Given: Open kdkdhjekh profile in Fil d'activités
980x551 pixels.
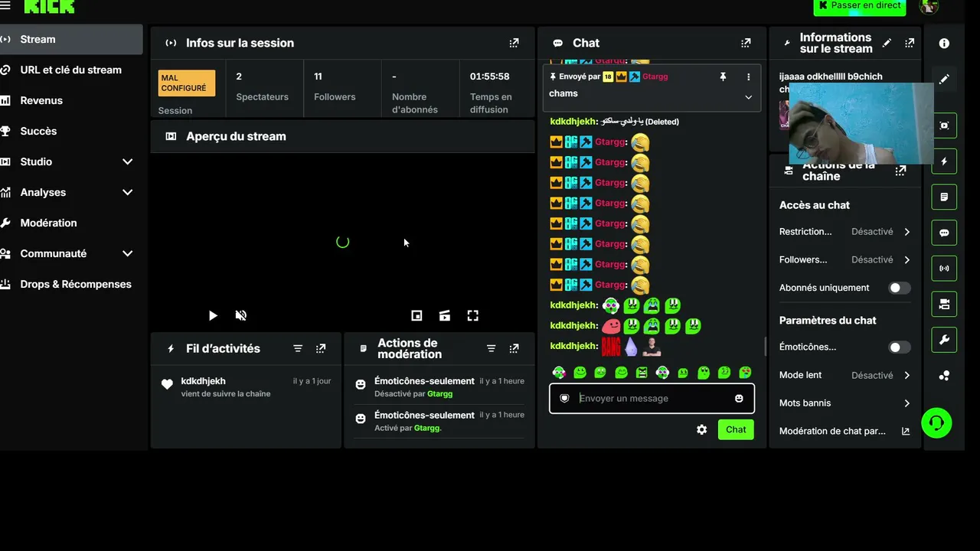Looking at the screenshot, I should coord(203,381).
